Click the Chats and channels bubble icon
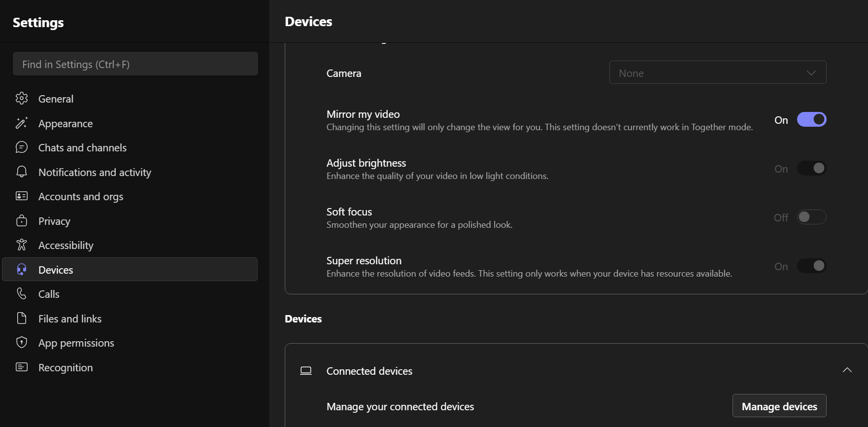The image size is (868, 427). 22,147
